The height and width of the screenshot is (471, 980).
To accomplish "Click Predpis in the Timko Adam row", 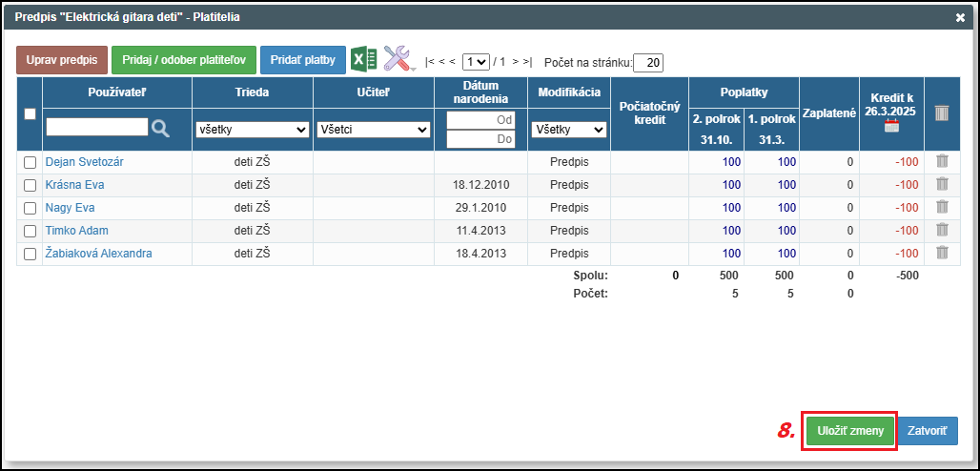I will click(569, 231).
